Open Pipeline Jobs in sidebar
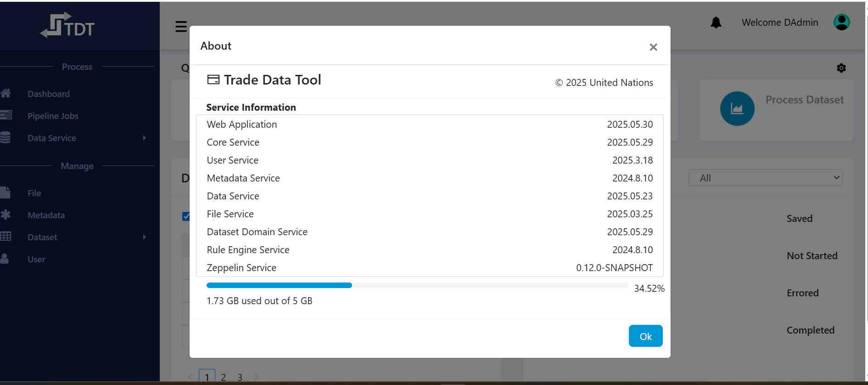Screen dimensions: 868x385 point(53,116)
